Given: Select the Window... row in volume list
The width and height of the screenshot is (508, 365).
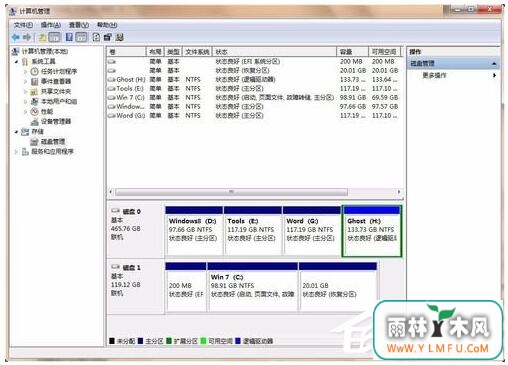Looking at the screenshot, I should click(x=254, y=107).
